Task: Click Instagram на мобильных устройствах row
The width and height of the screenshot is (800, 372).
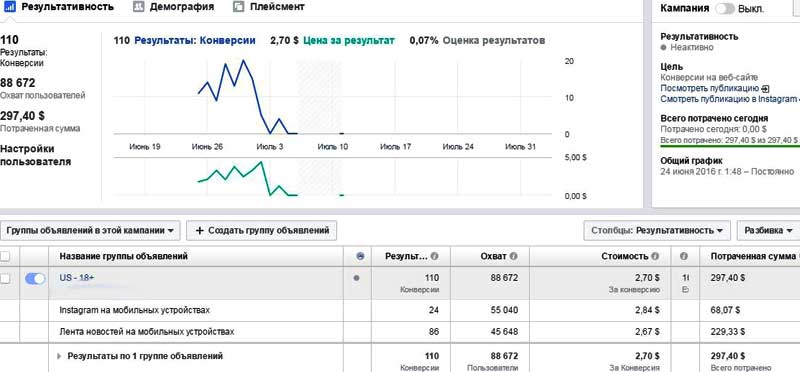Action: coord(135,310)
